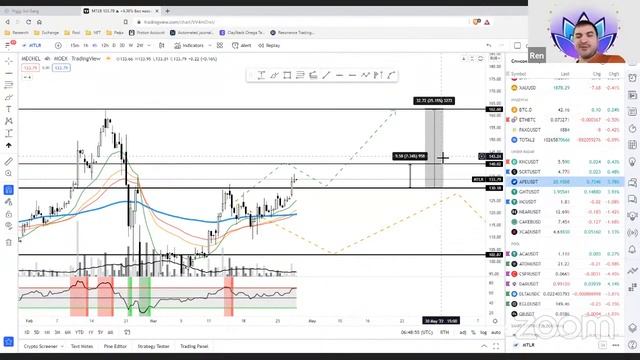Image resolution: width=640 pixels, height=360 pixels.
Task: Activate the Zoom In magnifier tool
Action: click(9, 173)
